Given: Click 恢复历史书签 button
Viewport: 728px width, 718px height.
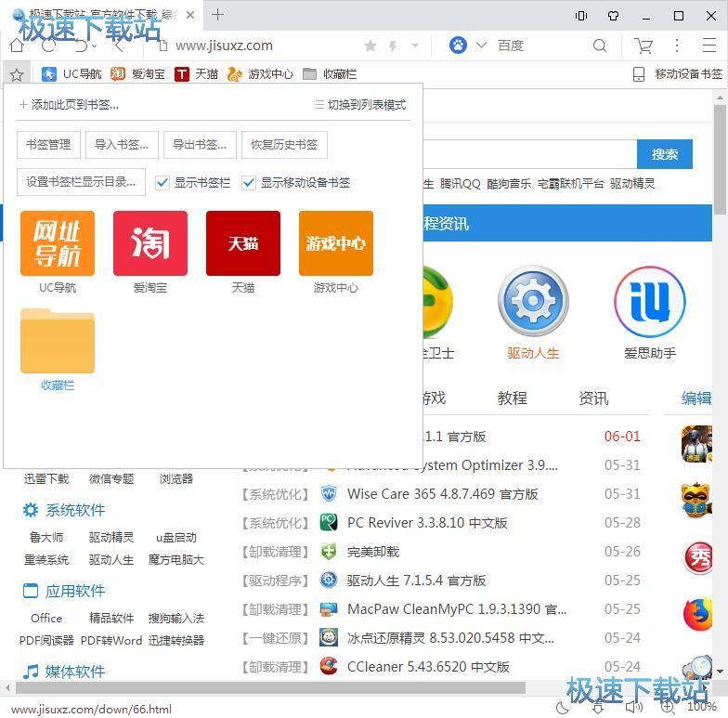Looking at the screenshot, I should pyautogui.click(x=284, y=145).
